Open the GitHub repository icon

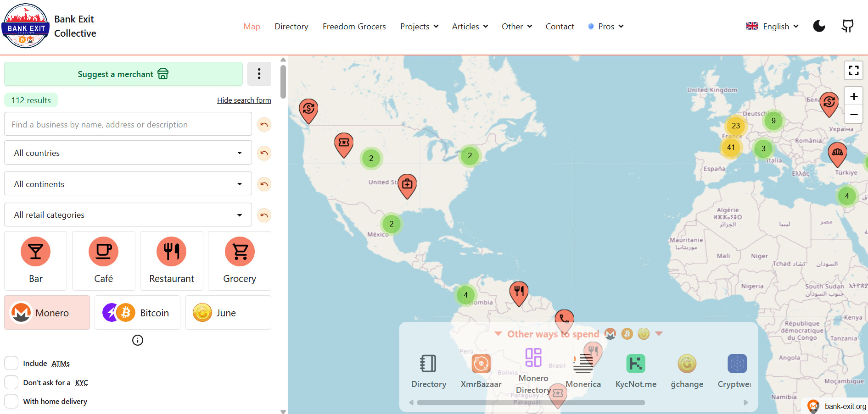click(x=847, y=26)
